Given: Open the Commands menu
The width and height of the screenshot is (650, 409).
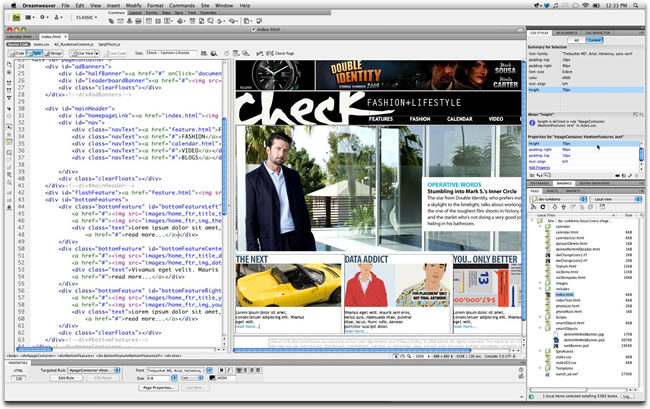Looking at the screenshot, I should coord(182,5).
